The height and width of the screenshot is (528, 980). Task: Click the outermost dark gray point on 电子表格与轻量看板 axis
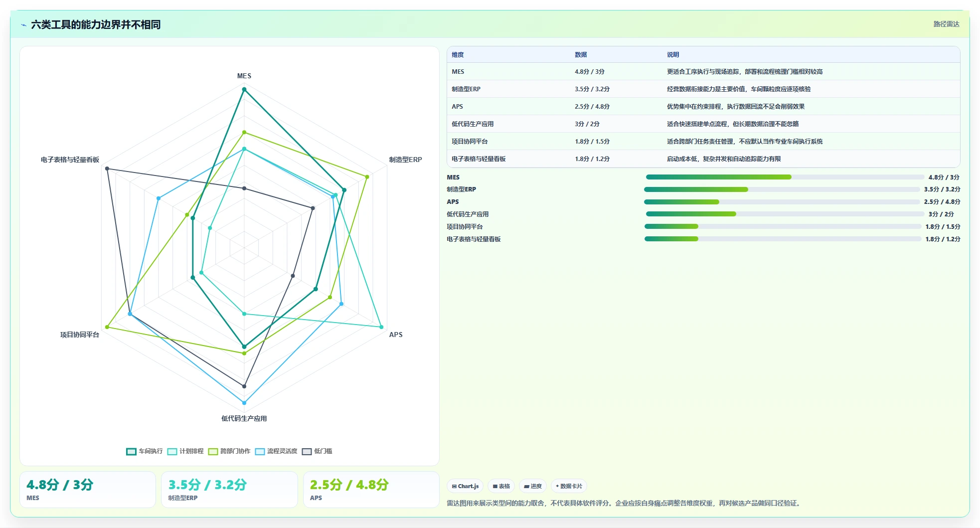point(107,169)
